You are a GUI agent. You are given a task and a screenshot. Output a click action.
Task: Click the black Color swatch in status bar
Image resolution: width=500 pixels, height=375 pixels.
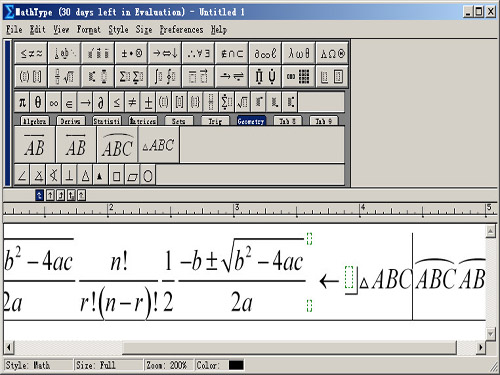[x=236, y=365]
